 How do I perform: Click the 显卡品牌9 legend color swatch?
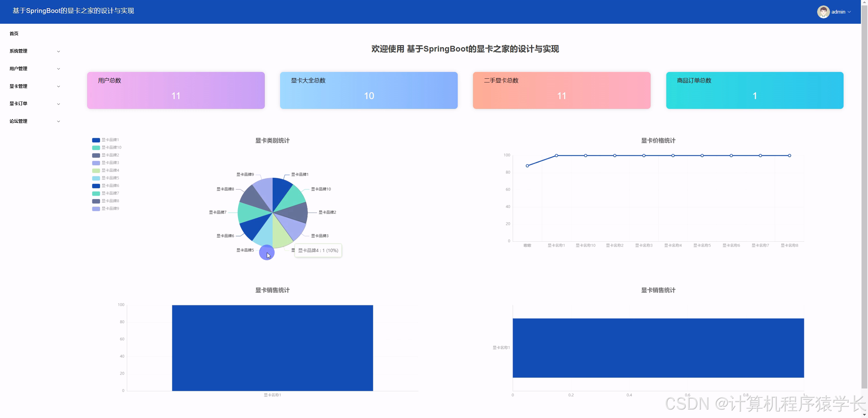96,209
